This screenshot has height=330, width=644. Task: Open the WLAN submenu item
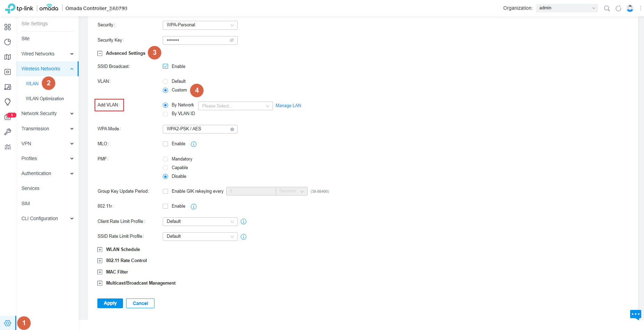[32, 84]
